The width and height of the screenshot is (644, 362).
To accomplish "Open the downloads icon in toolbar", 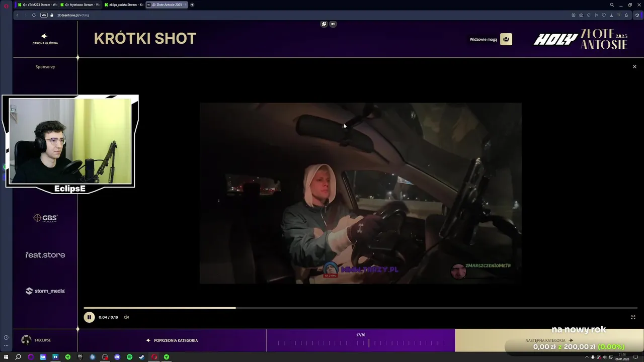I will click(x=611, y=15).
